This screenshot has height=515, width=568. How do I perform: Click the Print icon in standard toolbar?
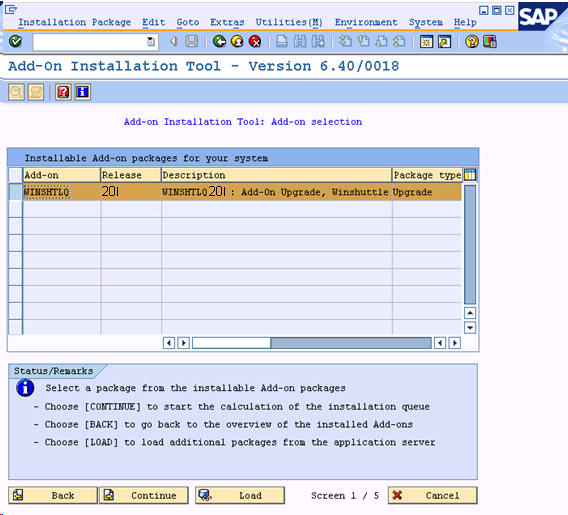point(282,42)
